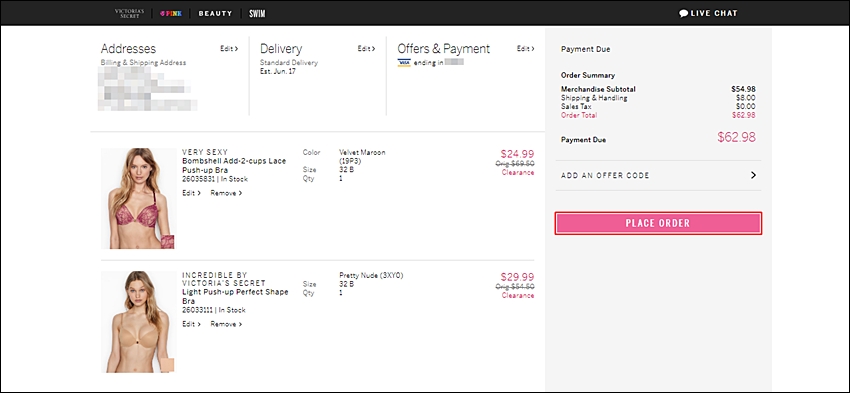Click the Orig $54.50 strikethrough price
This screenshot has height=393, width=850.
coord(515,287)
